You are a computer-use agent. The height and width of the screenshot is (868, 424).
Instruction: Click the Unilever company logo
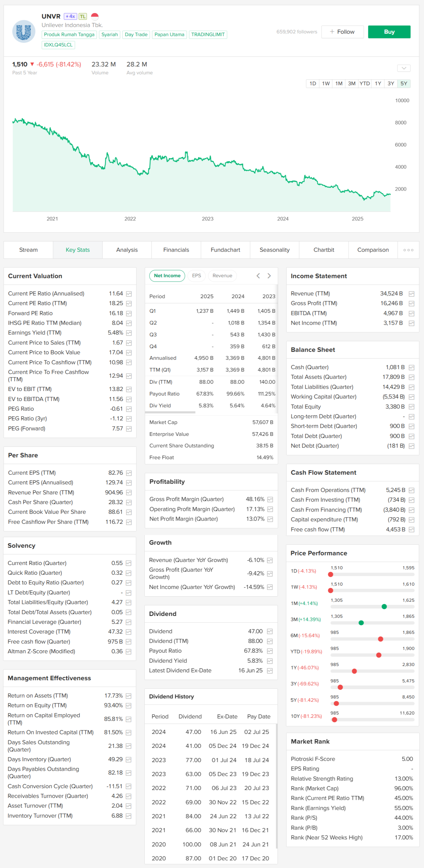click(24, 31)
